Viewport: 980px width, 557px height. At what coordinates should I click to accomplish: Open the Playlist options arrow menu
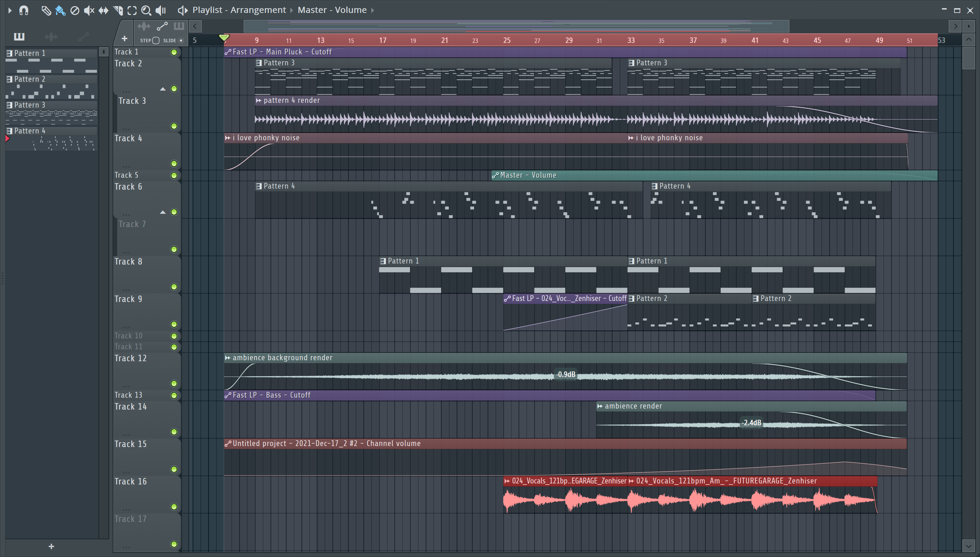[x=10, y=10]
